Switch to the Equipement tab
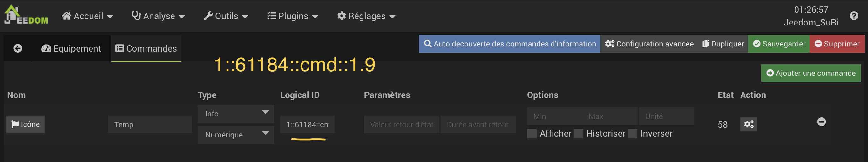 point(71,48)
